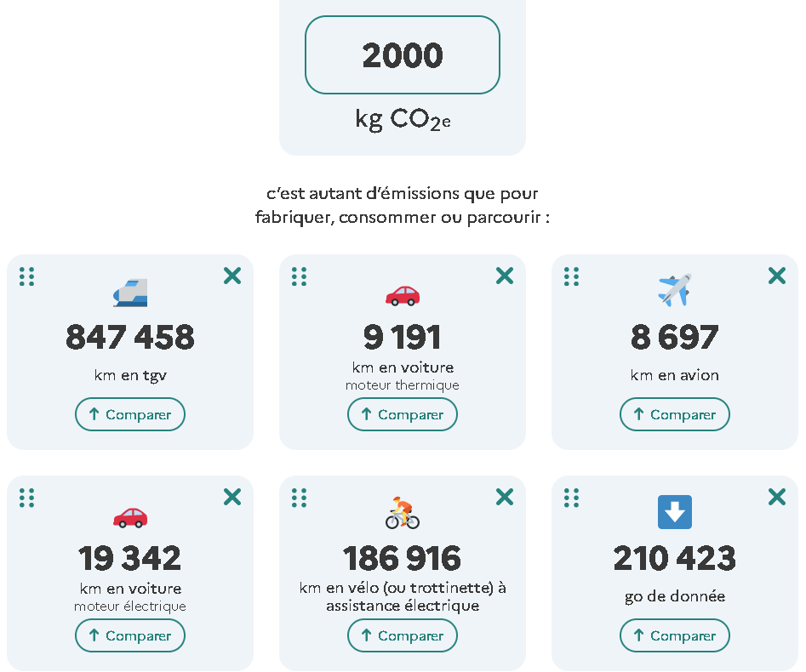Compare using electric motor car kilometers
The height and width of the screenshot is (672, 806).
point(130,635)
